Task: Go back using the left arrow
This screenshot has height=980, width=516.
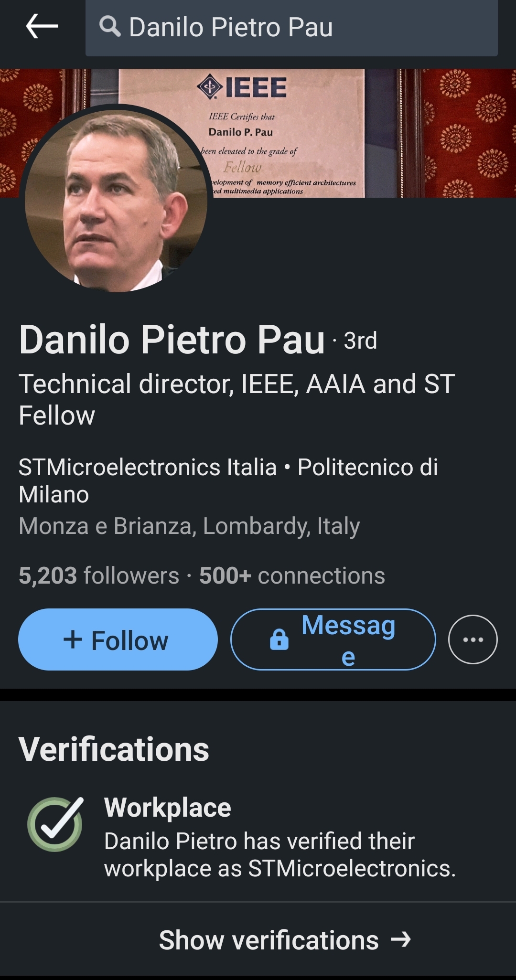Action: [42, 26]
